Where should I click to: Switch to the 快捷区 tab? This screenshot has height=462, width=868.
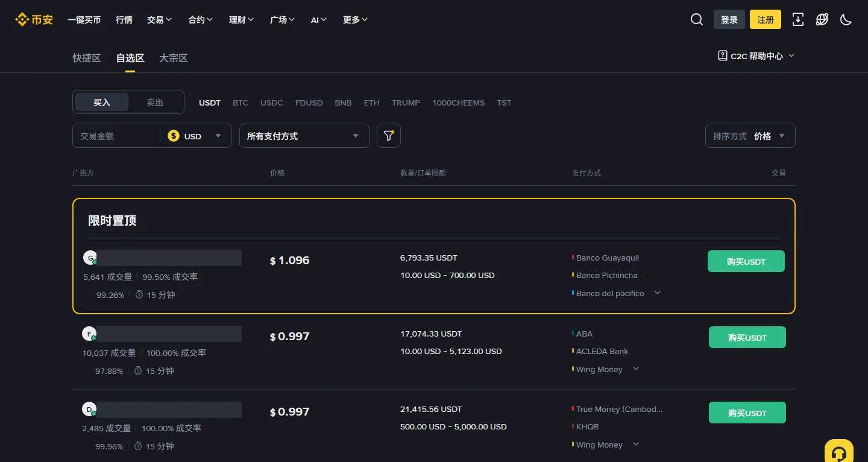(x=87, y=58)
